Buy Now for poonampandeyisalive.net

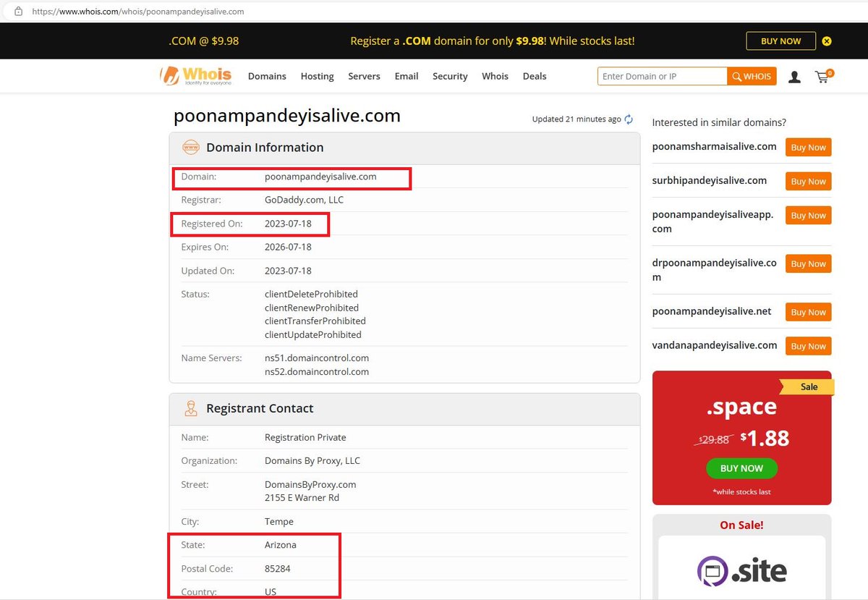point(808,312)
